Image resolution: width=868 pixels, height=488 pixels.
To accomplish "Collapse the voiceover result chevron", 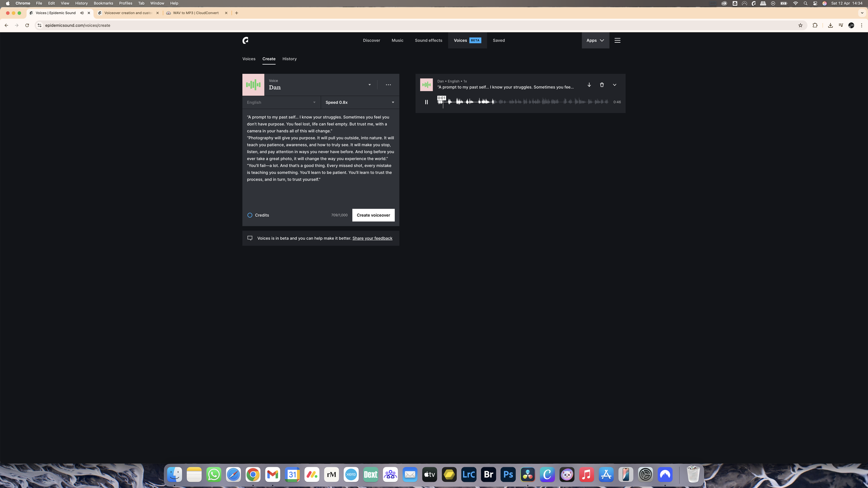I will coord(615,85).
